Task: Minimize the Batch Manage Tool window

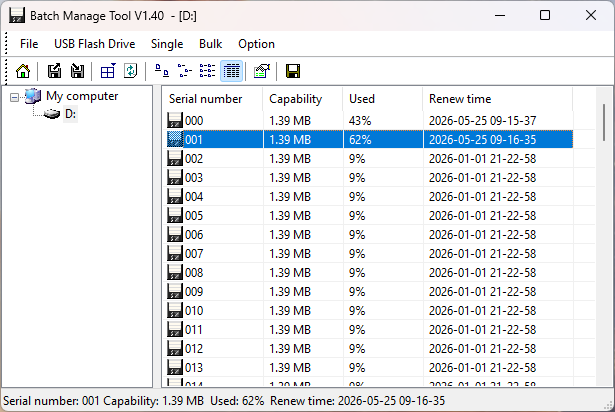Action: click(x=500, y=16)
